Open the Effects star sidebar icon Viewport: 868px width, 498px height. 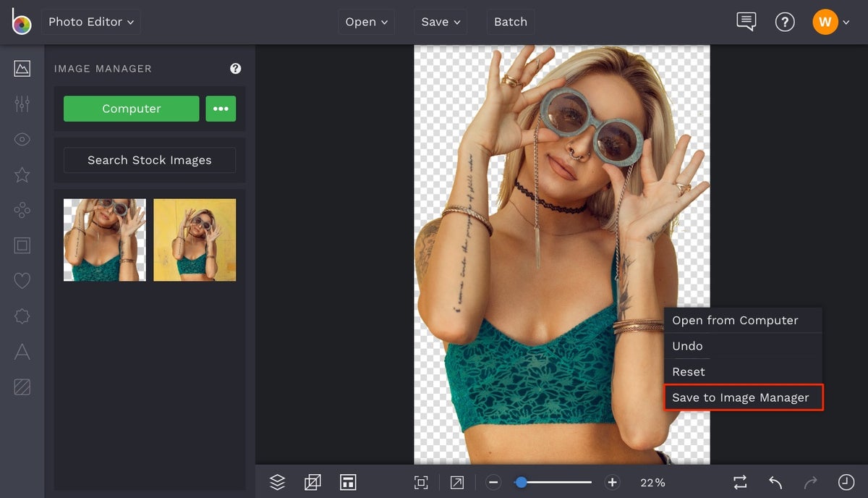(x=22, y=174)
